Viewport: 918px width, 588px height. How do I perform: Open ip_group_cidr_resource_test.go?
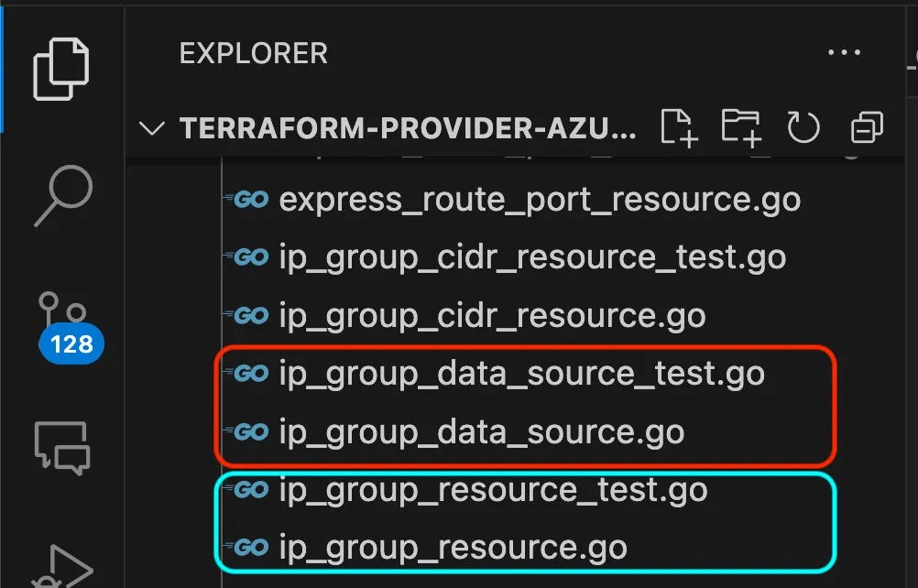533,257
